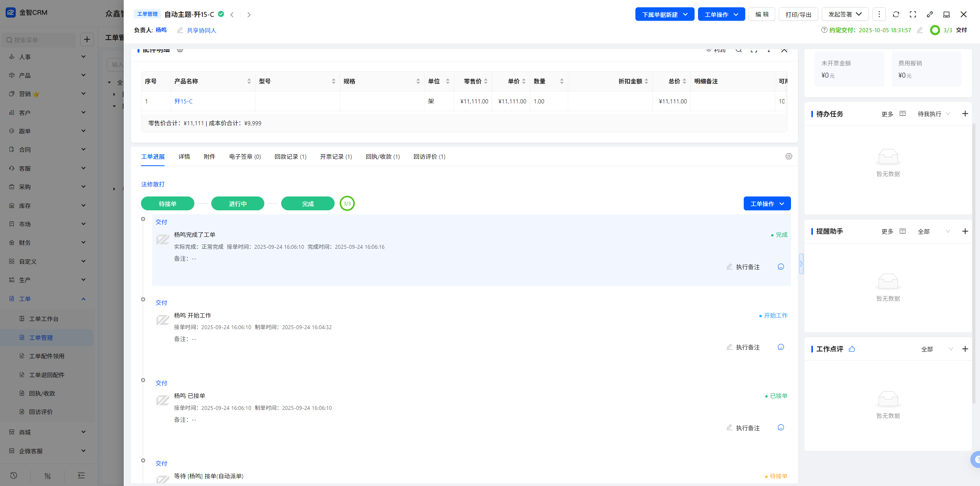Screen dimensions: 980x486
Task: Open product link 歼15-C
Action: 183,101
